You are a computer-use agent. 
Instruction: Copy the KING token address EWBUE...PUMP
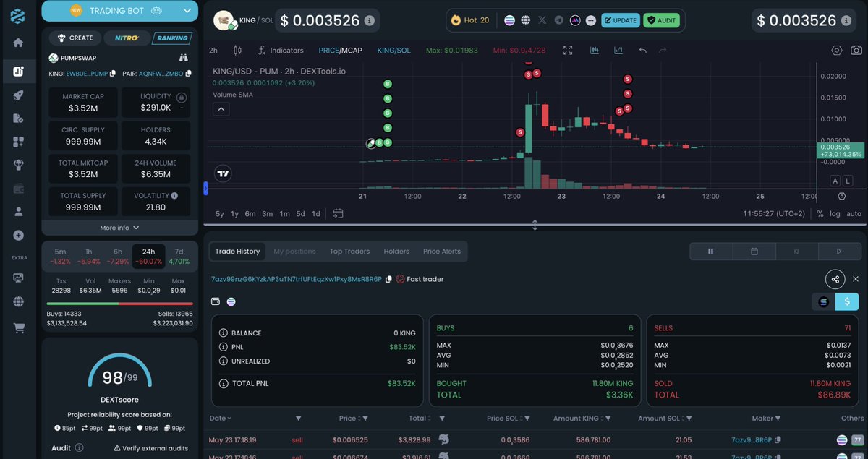(x=112, y=73)
